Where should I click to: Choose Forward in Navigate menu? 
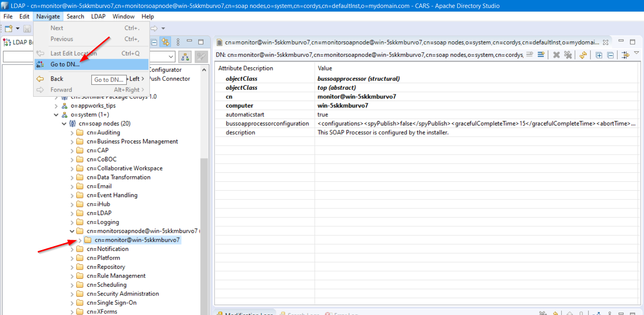[91, 90]
